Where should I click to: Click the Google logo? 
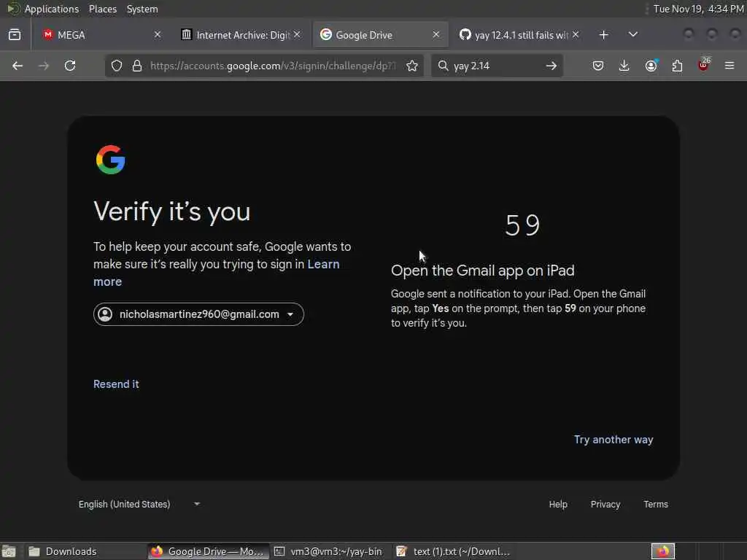[111, 160]
